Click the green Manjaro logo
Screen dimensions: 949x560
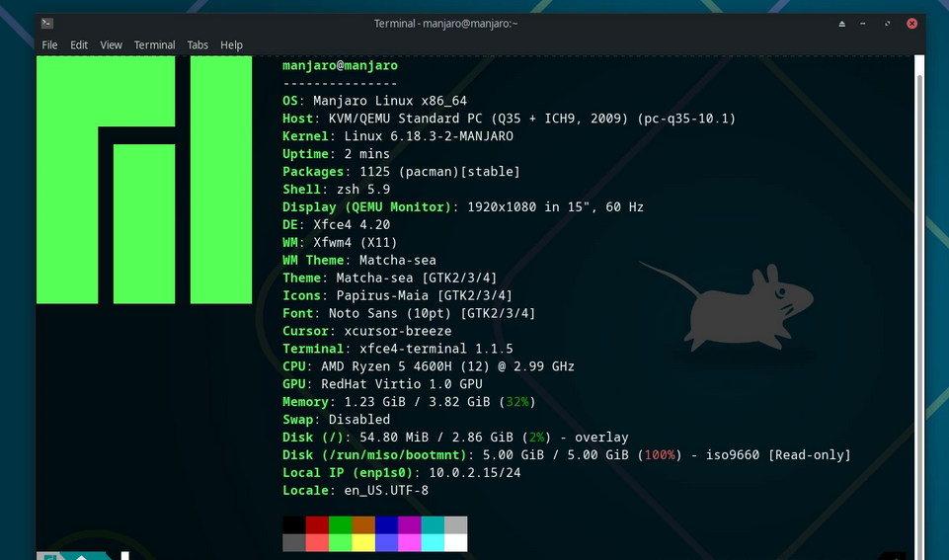[144, 180]
